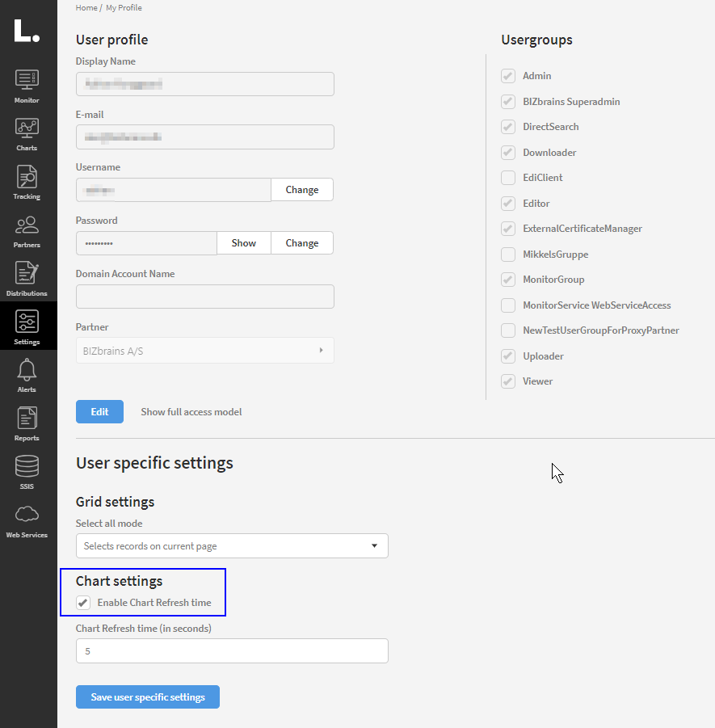Click the Alerts bell icon
The width and height of the screenshot is (715, 728).
pyautogui.click(x=27, y=375)
